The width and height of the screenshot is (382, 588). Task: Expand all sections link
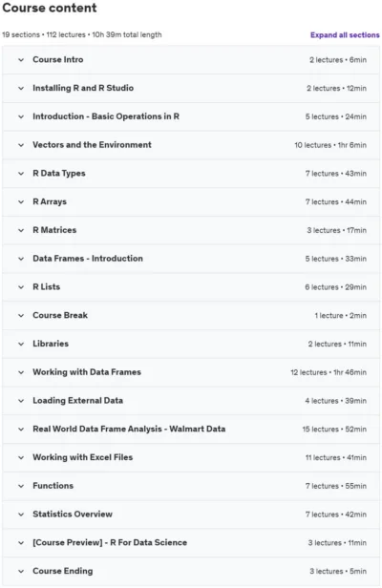click(345, 35)
